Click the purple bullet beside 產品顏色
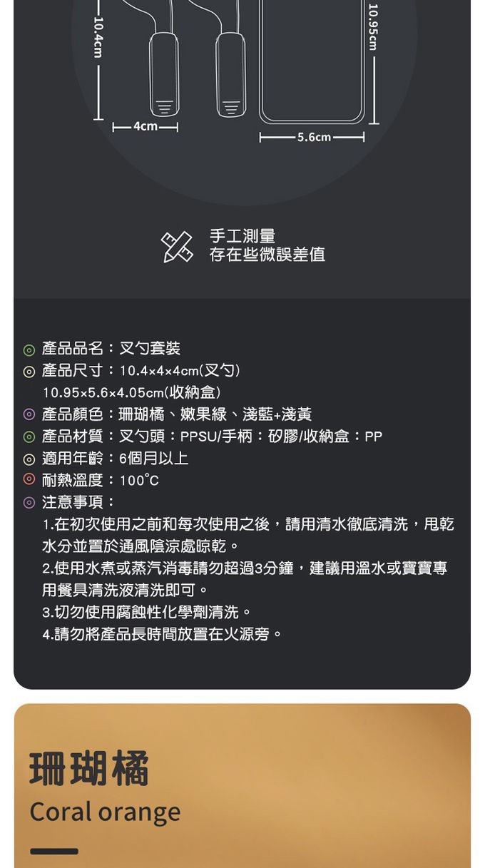Image resolution: width=485 pixels, height=868 pixels. pos(29,414)
